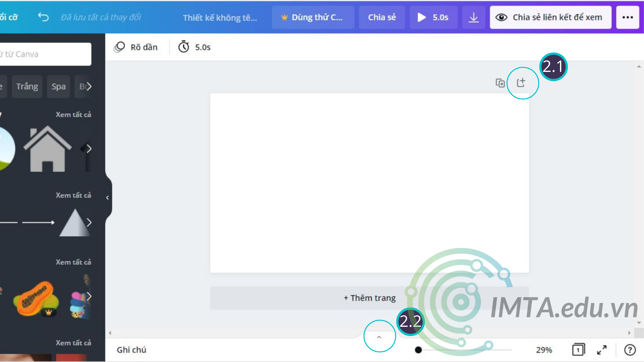The image size is (644, 362).
Task: Show more shapes with the row arrow
Action: click(x=89, y=222)
